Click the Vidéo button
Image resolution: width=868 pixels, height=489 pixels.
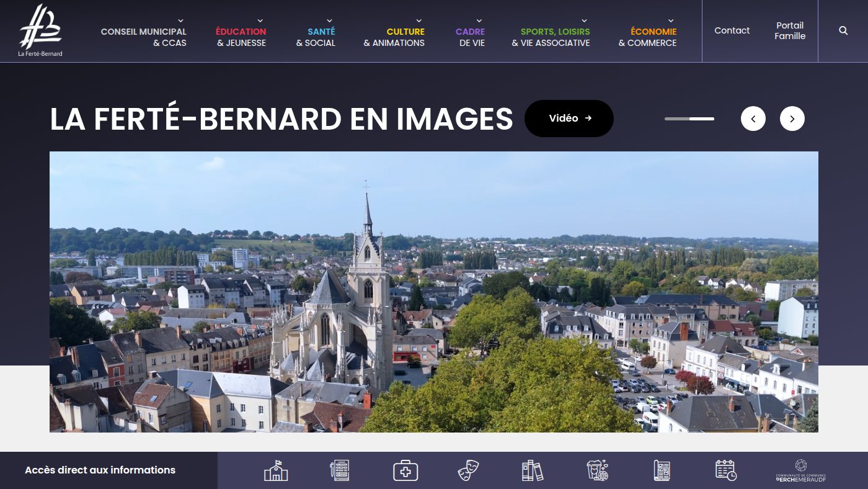point(569,119)
